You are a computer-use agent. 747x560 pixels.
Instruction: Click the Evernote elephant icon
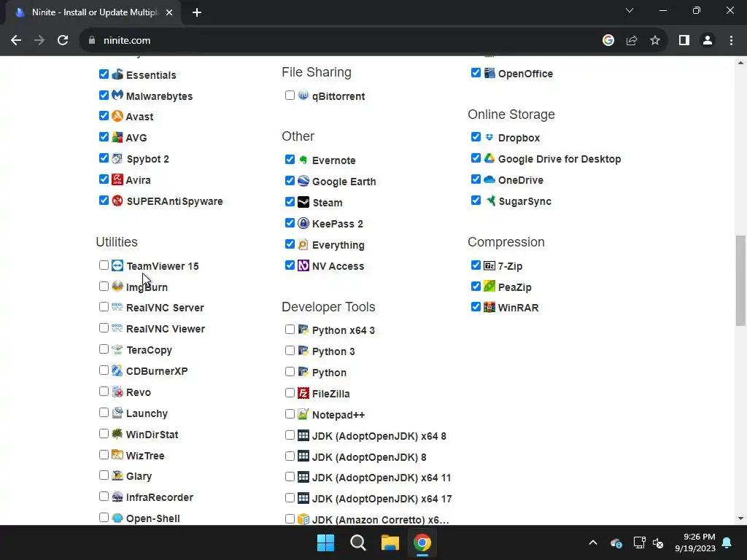(x=303, y=160)
